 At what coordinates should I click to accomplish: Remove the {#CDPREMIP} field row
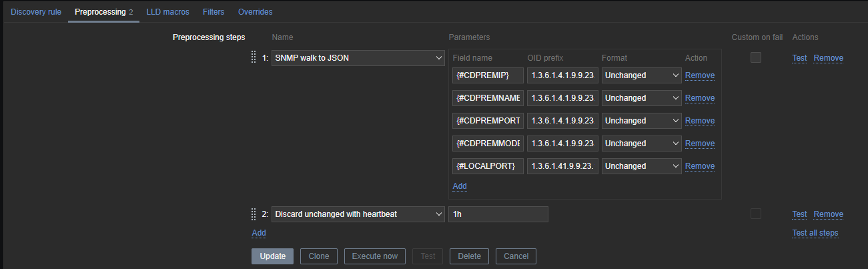point(699,75)
